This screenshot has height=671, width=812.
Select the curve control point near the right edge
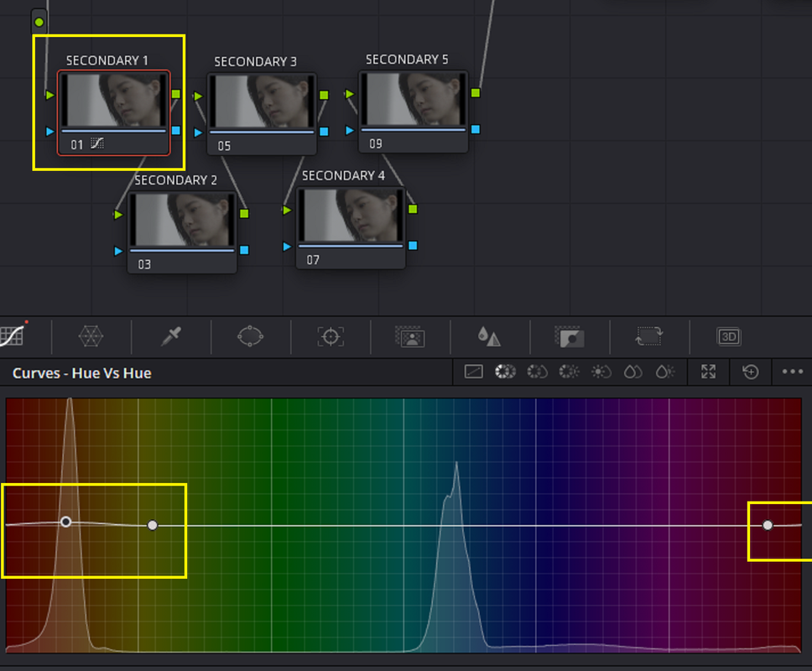pyautogui.click(x=768, y=526)
